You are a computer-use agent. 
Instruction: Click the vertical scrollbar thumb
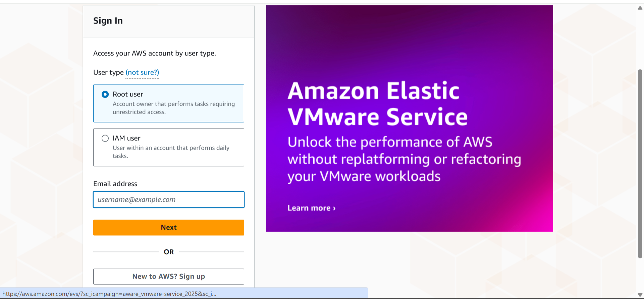coord(640,164)
